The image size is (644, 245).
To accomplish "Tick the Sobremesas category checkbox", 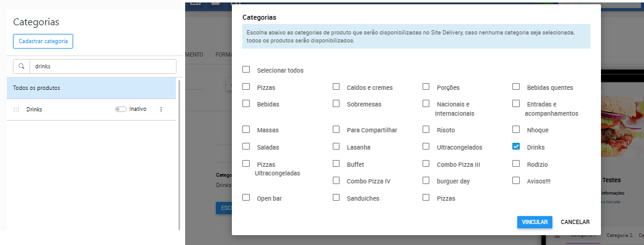I will (x=336, y=103).
